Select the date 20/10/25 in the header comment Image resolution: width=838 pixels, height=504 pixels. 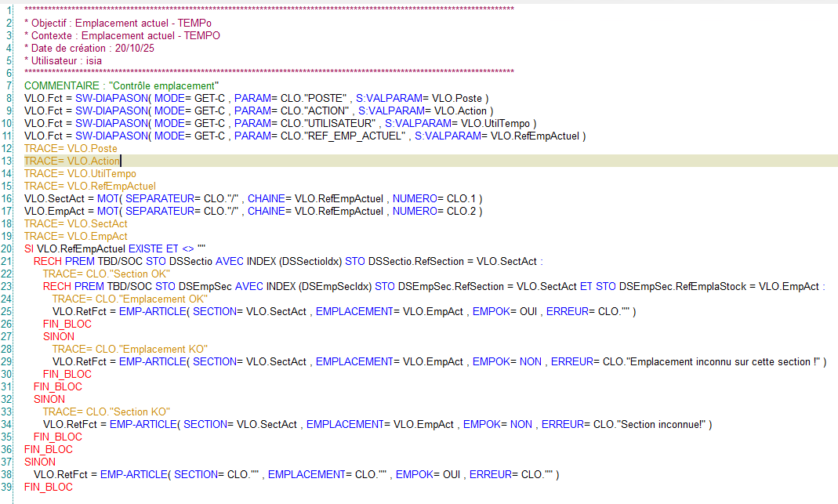(133, 48)
